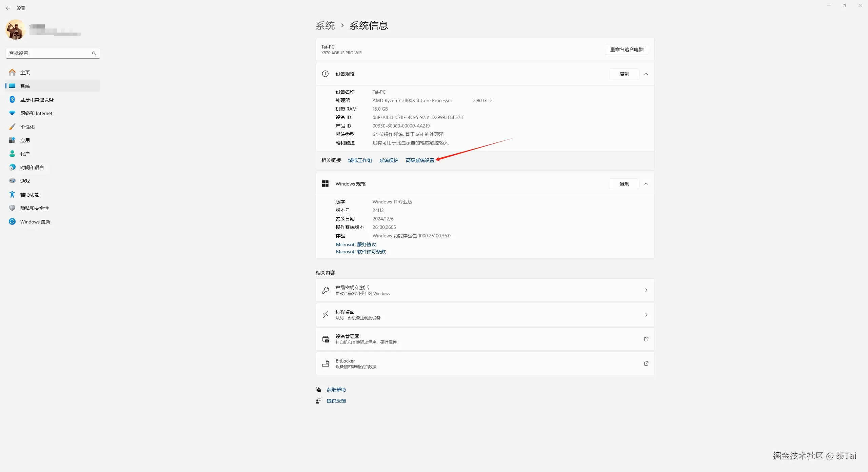
Task: Open 隐私和安全性 settings
Action: [34, 208]
